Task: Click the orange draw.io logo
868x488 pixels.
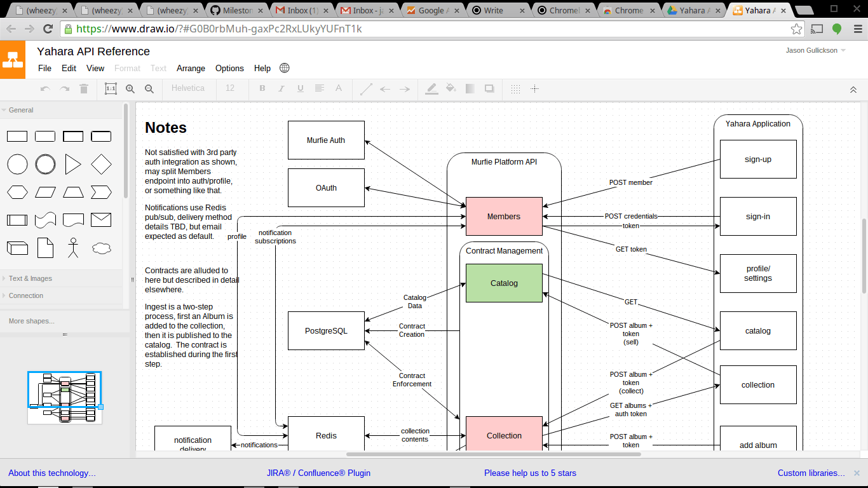Action: pos(13,60)
